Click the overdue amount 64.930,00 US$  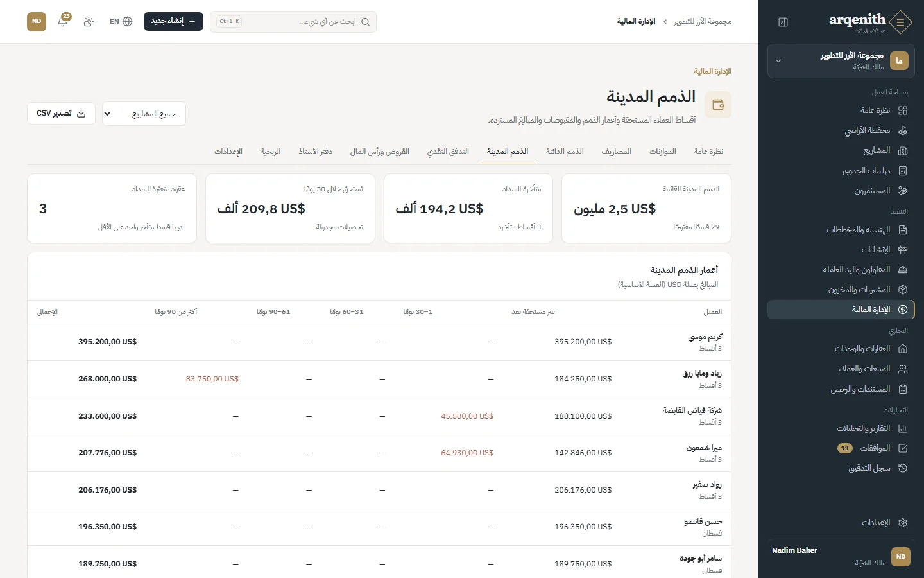467,453
